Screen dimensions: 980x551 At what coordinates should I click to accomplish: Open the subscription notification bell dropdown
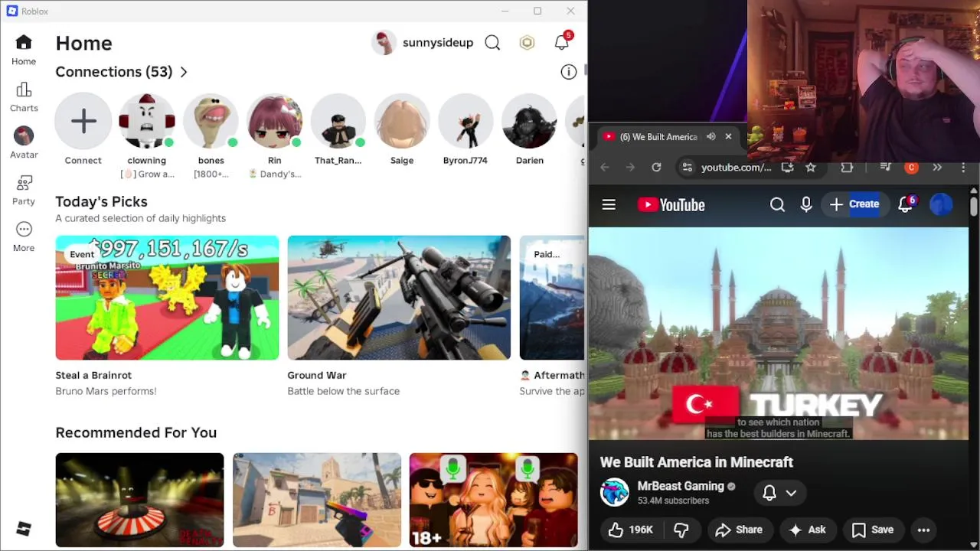(x=780, y=494)
